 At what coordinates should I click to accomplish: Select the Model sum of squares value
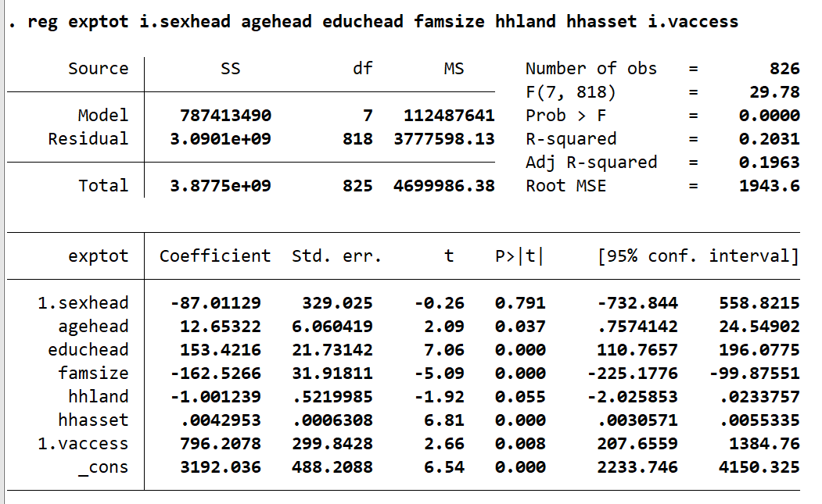coord(225,116)
